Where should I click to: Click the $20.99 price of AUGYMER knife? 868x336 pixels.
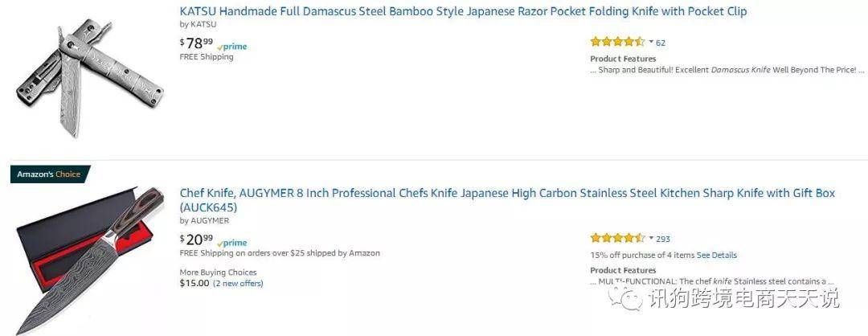click(197, 239)
